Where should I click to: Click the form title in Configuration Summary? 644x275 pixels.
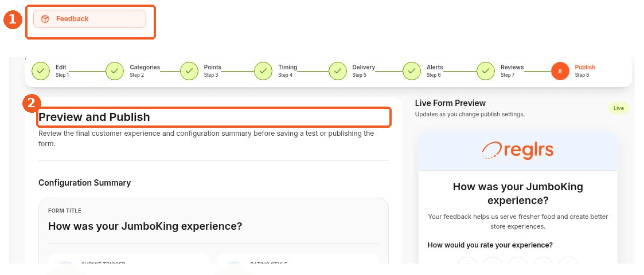click(x=145, y=226)
